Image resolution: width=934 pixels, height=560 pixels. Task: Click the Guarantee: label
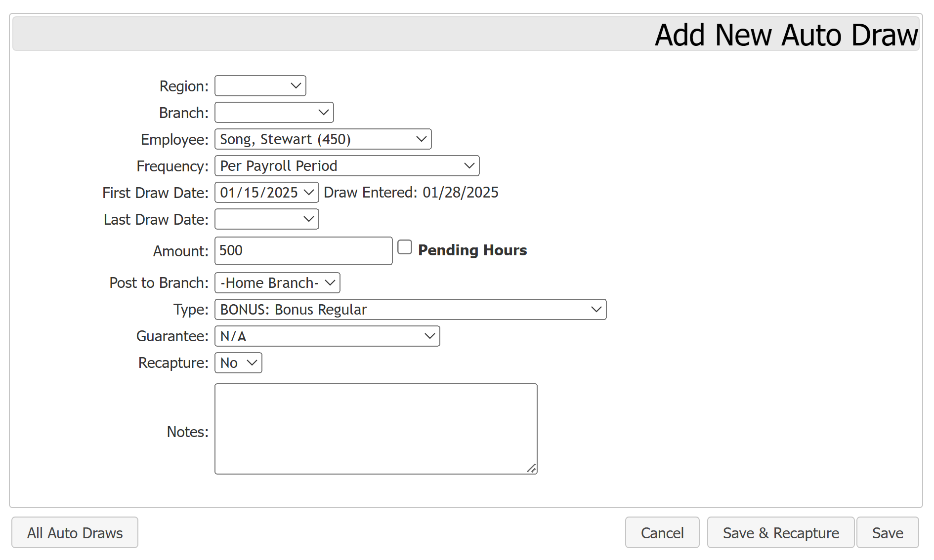(172, 336)
